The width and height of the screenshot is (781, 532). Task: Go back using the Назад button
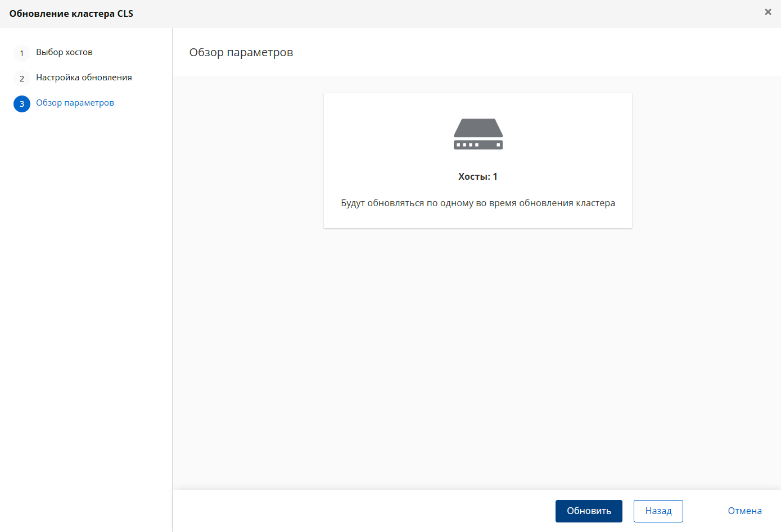click(658, 511)
